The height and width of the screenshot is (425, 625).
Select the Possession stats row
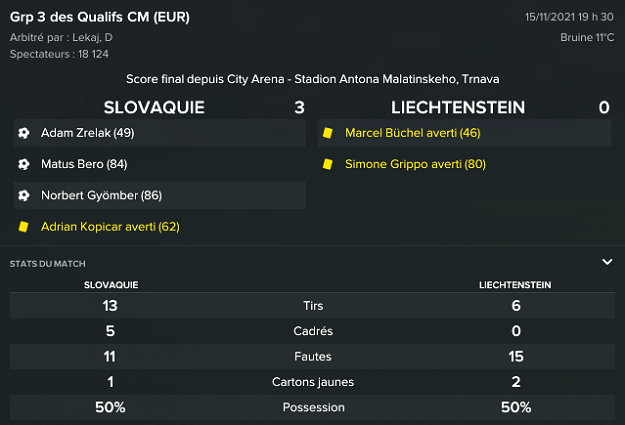pyautogui.click(x=312, y=408)
